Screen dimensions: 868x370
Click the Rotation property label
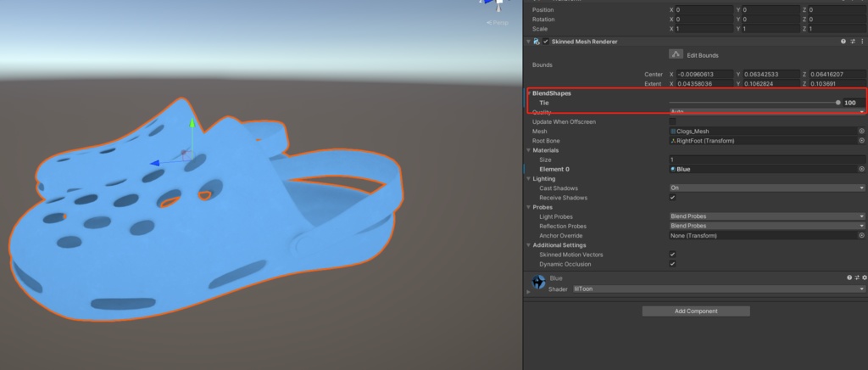click(x=543, y=20)
